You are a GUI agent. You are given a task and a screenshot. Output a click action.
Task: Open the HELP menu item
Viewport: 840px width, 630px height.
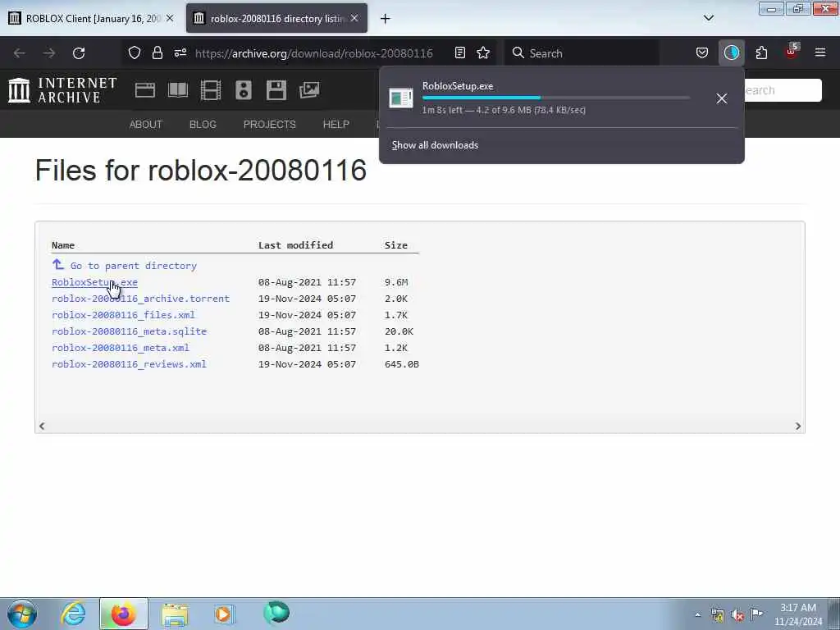pos(336,125)
